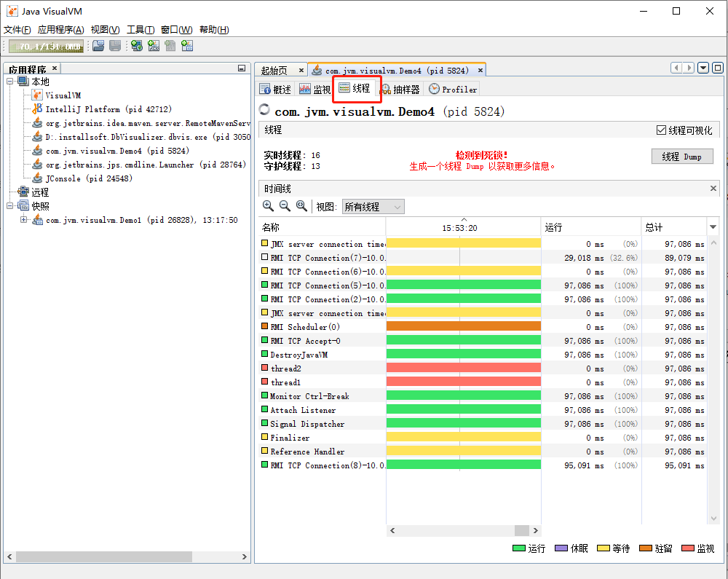728x579 pixels.
Task: Click the green 运行 legend swatch
Action: coord(518,548)
